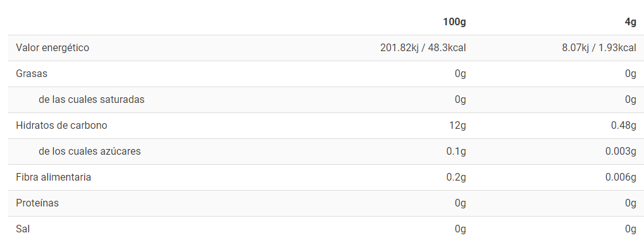Select the 0.48g carbohydrate value
Image resolution: width=644 pixels, height=245 pixels.
pos(624,126)
